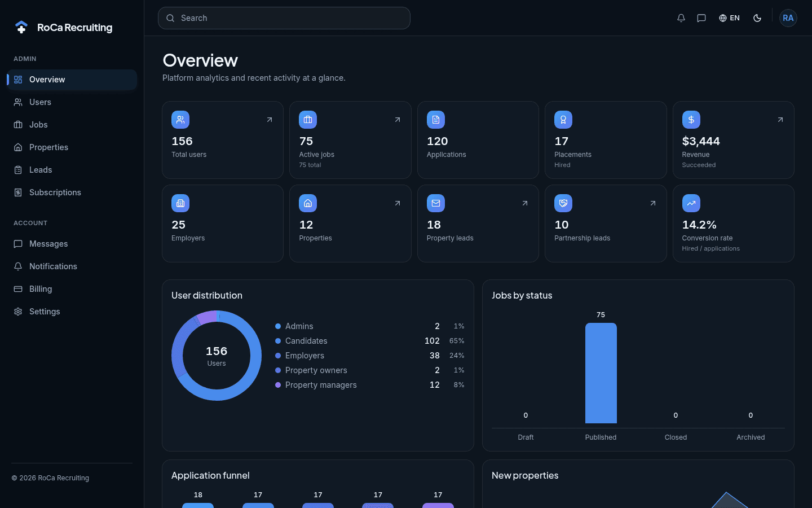Open the messages chat icon in top bar
This screenshot has height=508, width=812.
pos(701,18)
